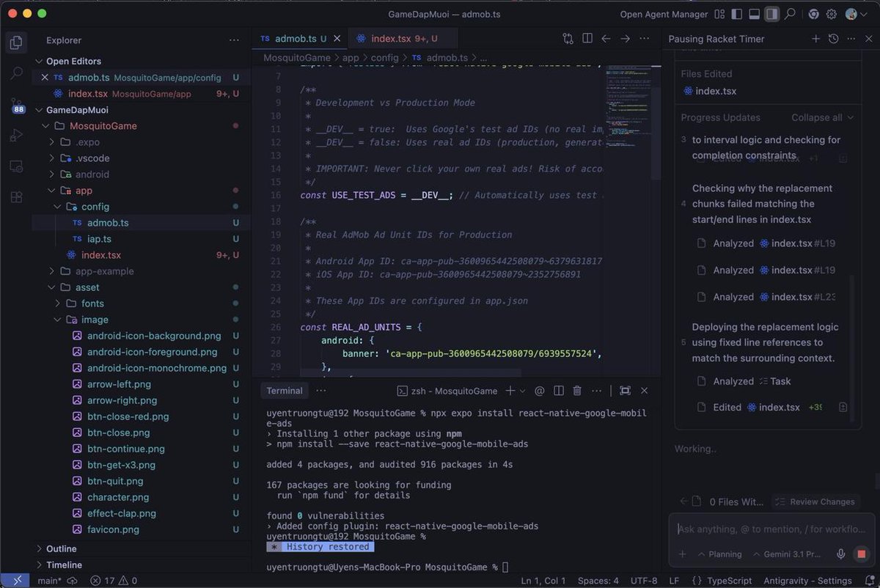Expand the fonts folder
Image resolution: width=880 pixels, height=588 pixels.
click(x=92, y=304)
